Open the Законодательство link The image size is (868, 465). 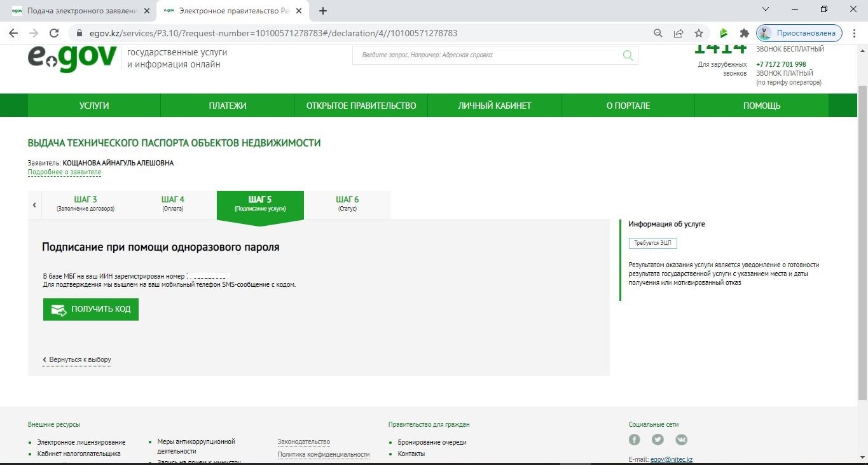304,441
